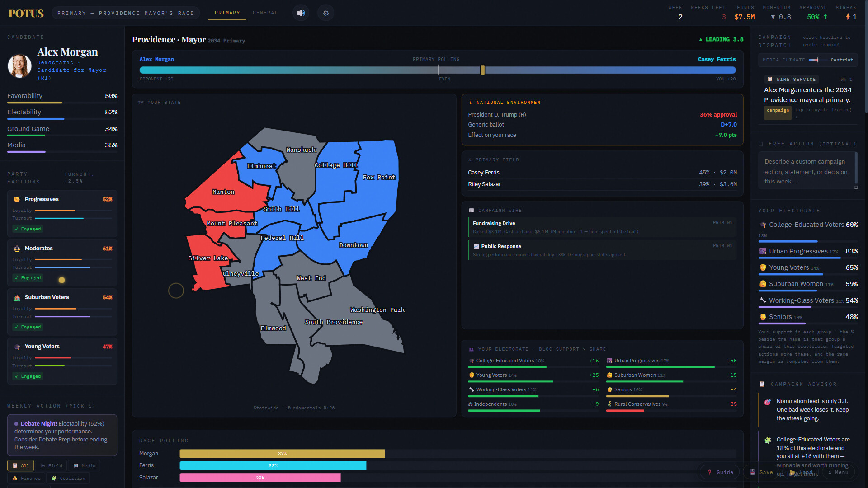Click the Young Voters faction icon
This screenshot has height=488, width=868.
click(x=17, y=347)
